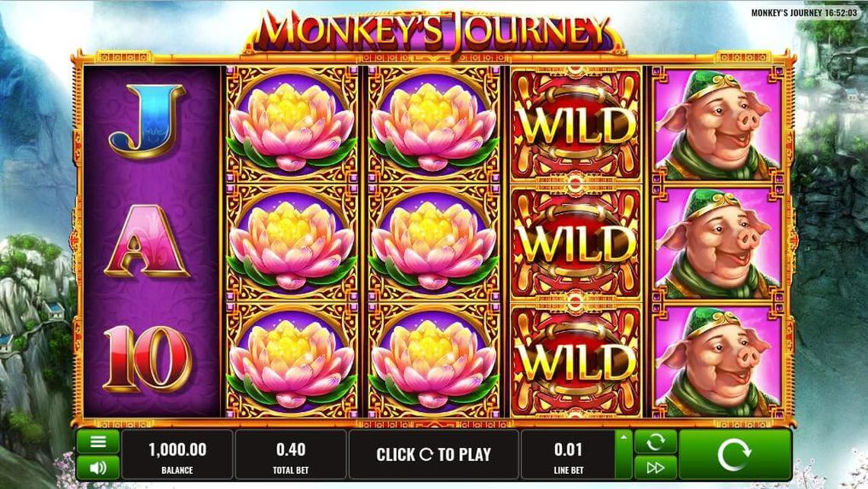Image resolution: width=868 pixels, height=489 pixels.
Task: Enable autoplay with circular arrows icon
Action: 656,442
